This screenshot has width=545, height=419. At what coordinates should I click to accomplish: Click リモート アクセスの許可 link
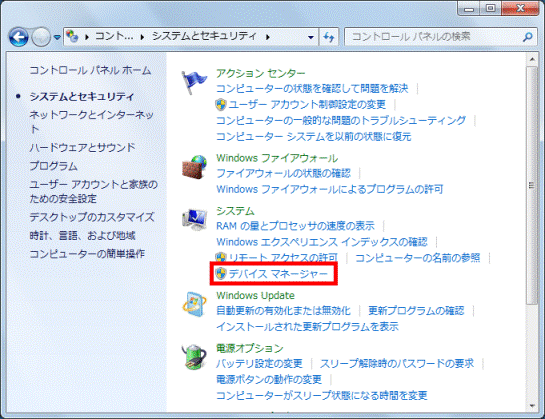click(283, 258)
